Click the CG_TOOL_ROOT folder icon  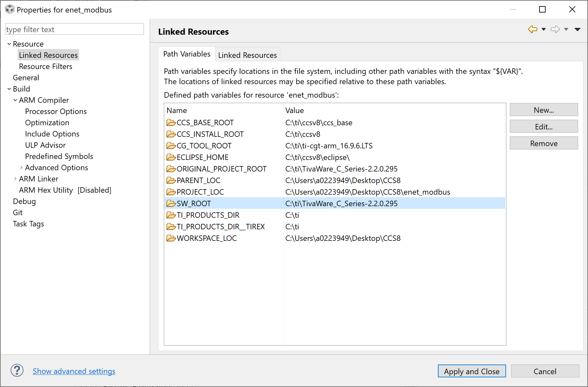[171, 146]
